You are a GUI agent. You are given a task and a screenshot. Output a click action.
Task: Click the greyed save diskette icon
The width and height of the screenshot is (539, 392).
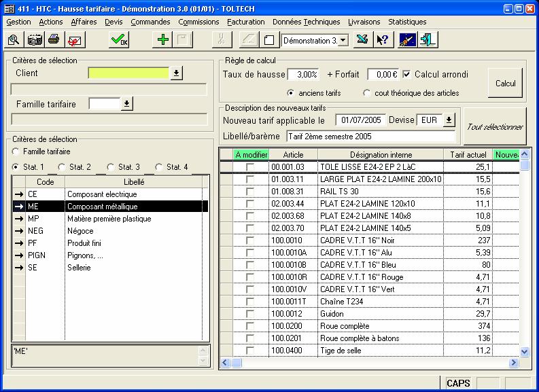[183, 40]
